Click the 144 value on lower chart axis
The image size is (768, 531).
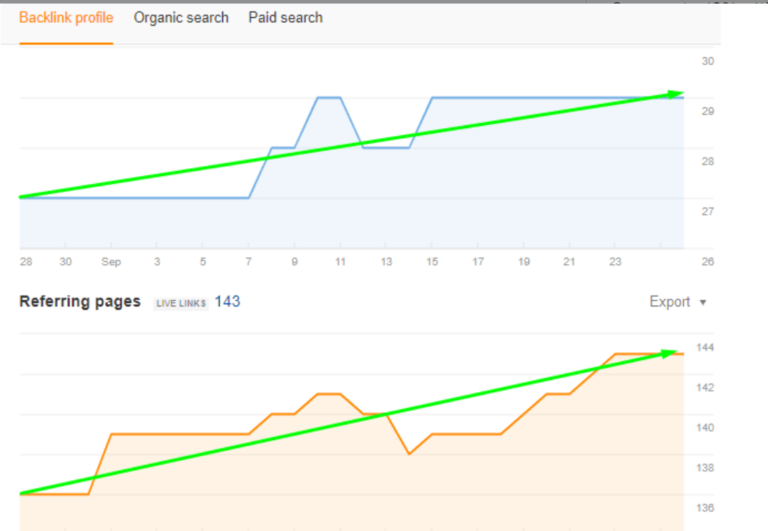click(707, 348)
